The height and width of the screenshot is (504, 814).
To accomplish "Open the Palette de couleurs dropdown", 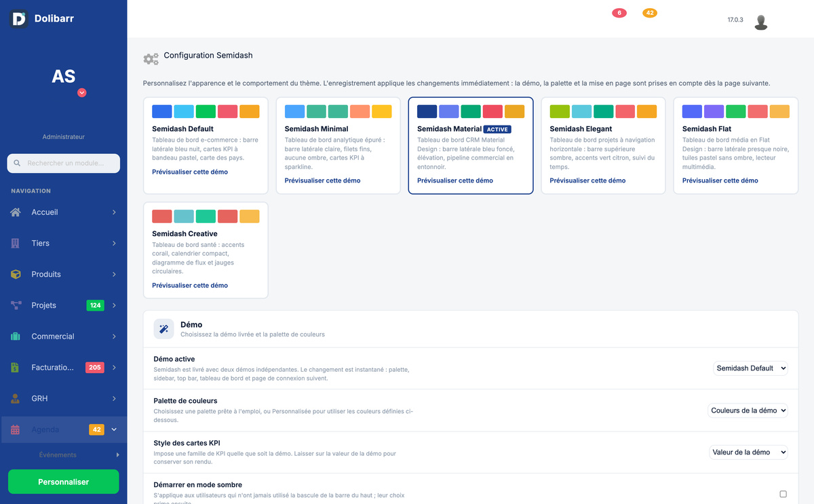I will click(748, 410).
